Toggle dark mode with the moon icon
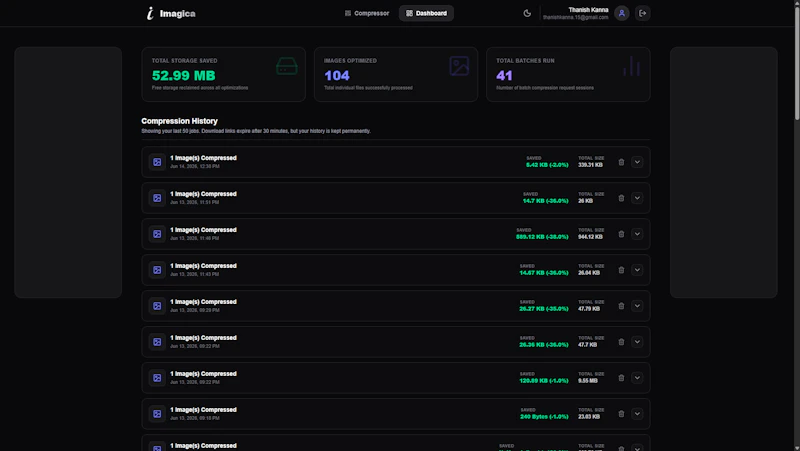800x451 pixels. click(527, 13)
